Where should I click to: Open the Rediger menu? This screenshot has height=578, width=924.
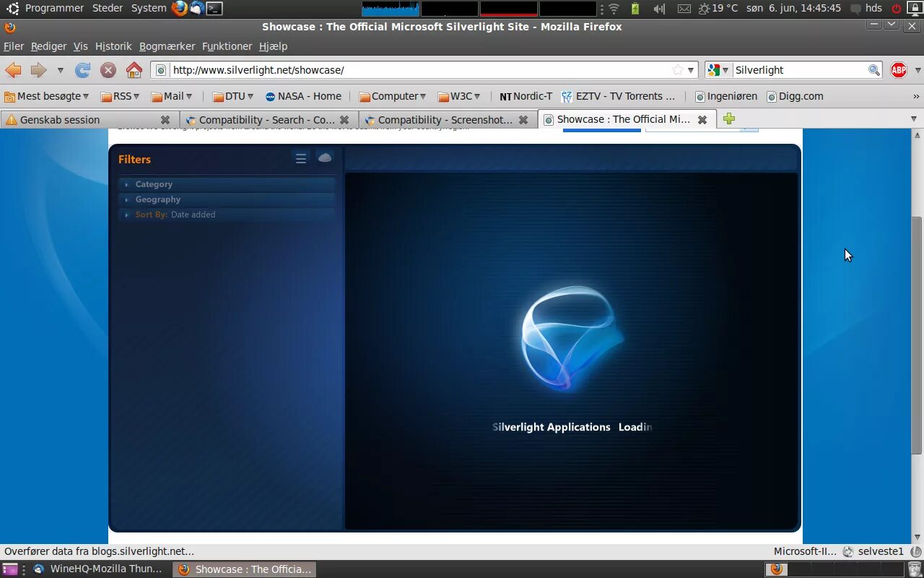48,46
